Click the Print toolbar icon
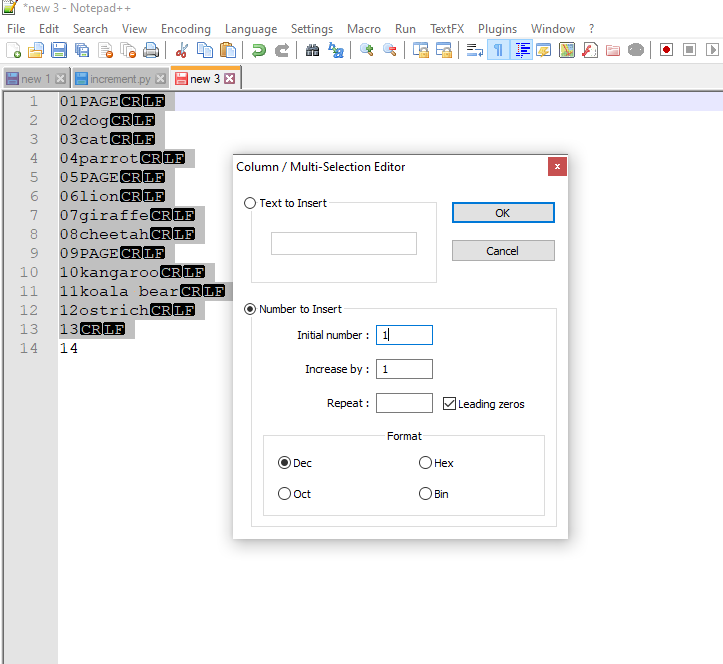 (151, 50)
